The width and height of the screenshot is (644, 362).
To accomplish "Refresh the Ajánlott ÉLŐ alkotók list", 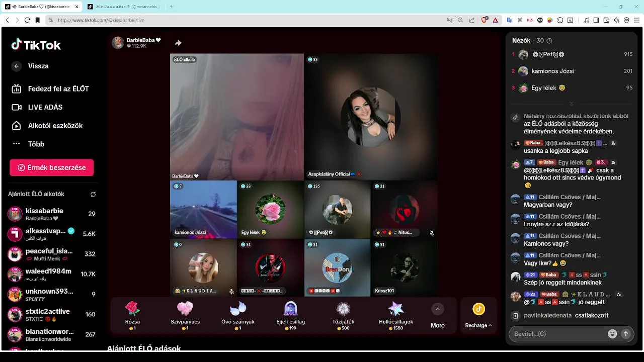I will 93,194.
